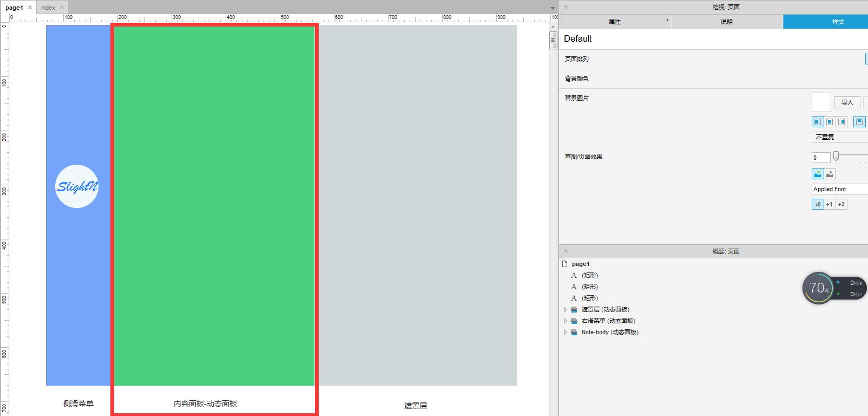Click the 导入 import button
Screen dimensions: 868x416
coord(847,102)
